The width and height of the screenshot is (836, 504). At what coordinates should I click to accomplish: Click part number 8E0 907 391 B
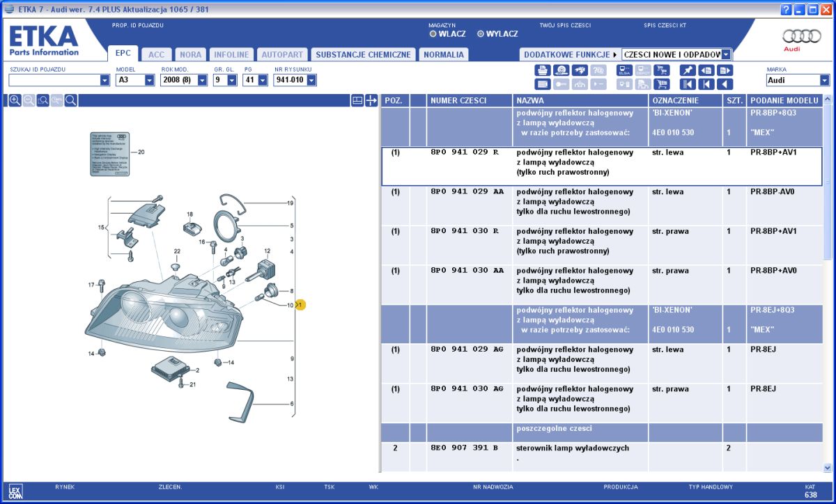coord(465,448)
